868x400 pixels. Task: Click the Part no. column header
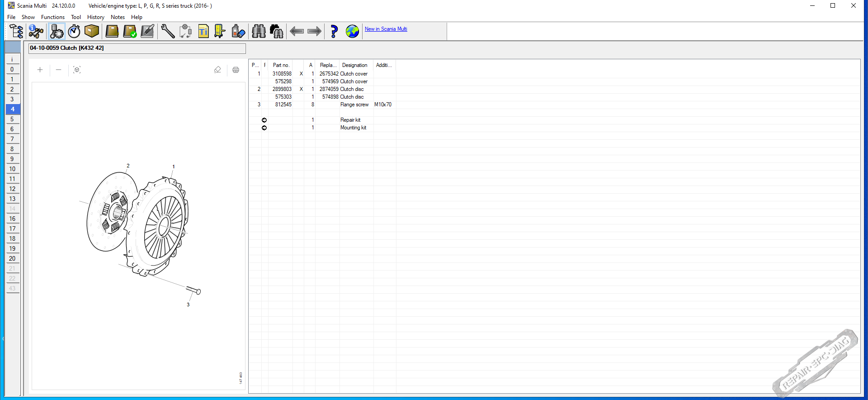coord(281,65)
